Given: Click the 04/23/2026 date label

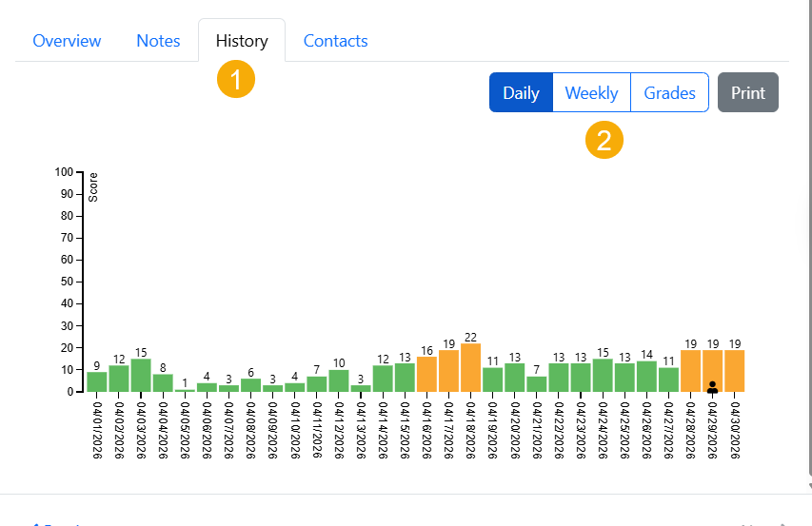Looking at the screenshot, I should (x=581, y=430).
